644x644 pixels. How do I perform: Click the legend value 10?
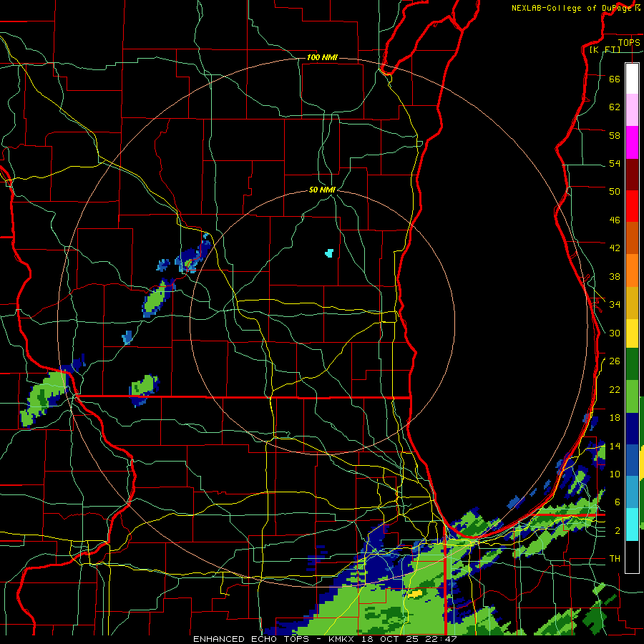615,474
